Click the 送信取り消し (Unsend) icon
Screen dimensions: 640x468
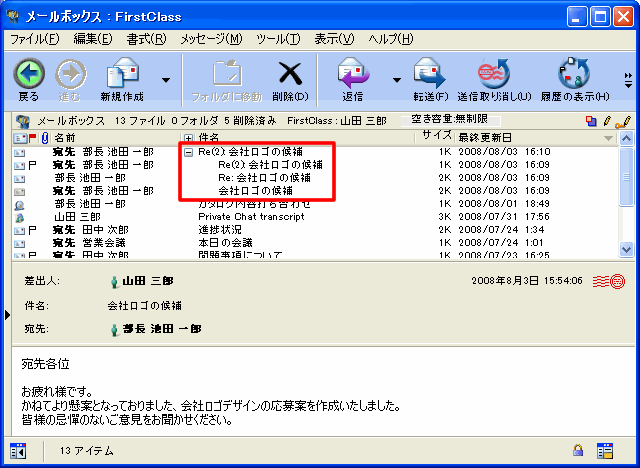(494, 73)
